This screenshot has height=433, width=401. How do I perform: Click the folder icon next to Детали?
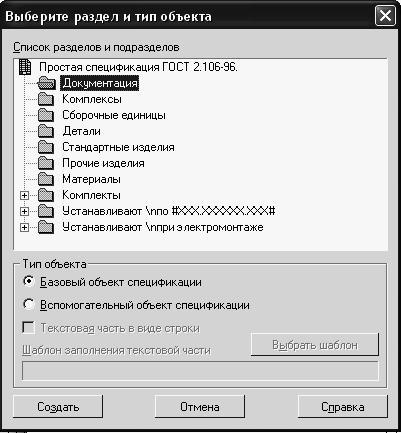point(46,131)
